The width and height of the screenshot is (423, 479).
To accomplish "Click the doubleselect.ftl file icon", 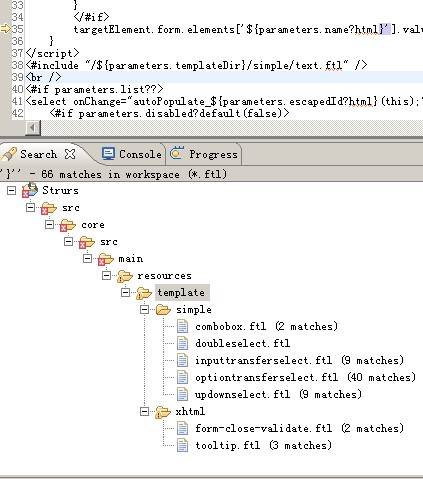I will pyautogui.click(x=182, y=343).
